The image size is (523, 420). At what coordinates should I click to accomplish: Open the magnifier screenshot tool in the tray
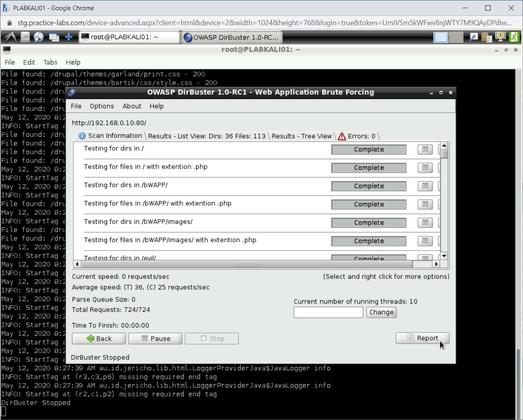(473, 37)
